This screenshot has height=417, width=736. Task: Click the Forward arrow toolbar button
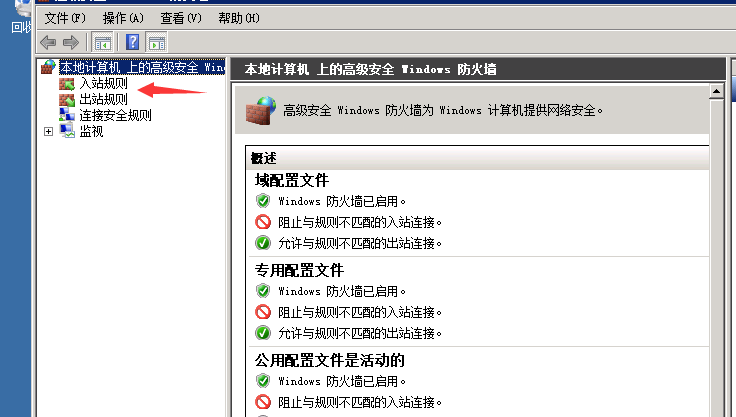click(x=71, y=43)
